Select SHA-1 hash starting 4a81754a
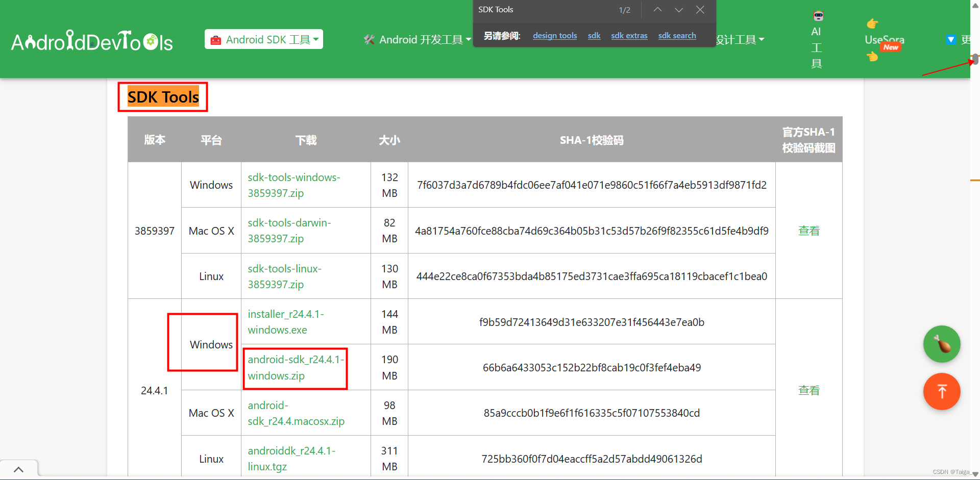Image resolution: width=980 pixels, height=480 pixels. coord(592,231)
